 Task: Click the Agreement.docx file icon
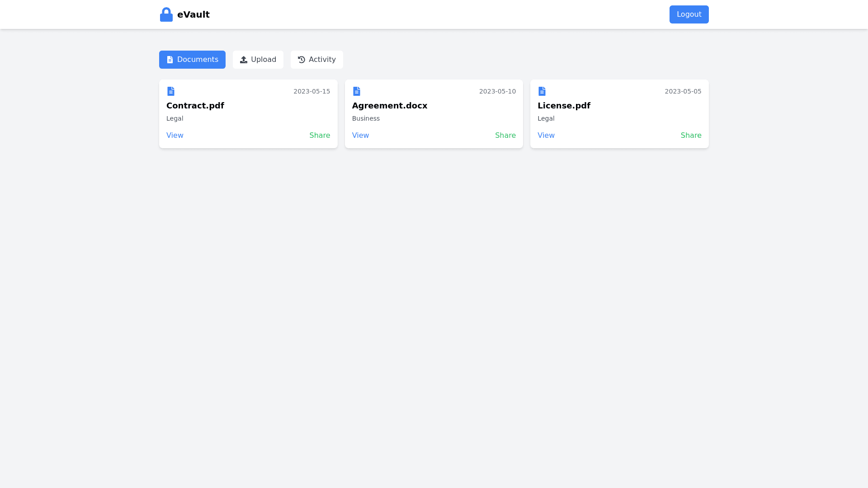pyautogui.click(x=357, y=91)
